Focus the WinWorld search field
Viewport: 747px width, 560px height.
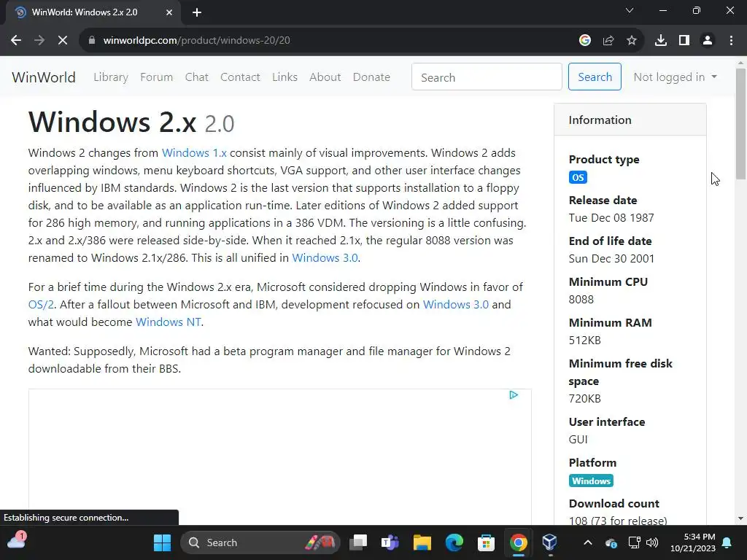pyautogui.click(x=487, y=77)
